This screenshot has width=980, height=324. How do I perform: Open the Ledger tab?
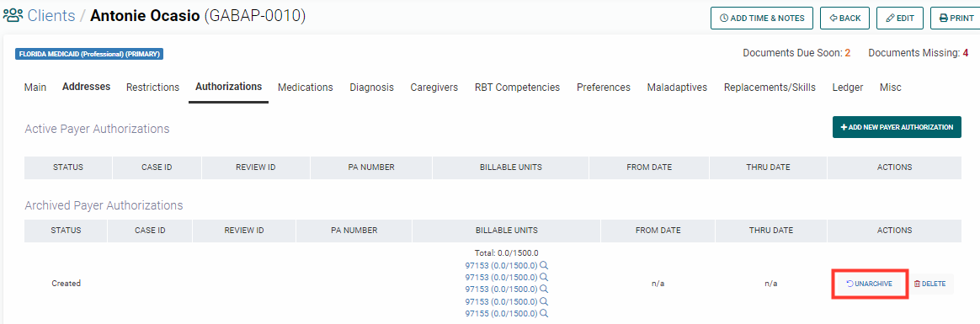pos(848,88)
